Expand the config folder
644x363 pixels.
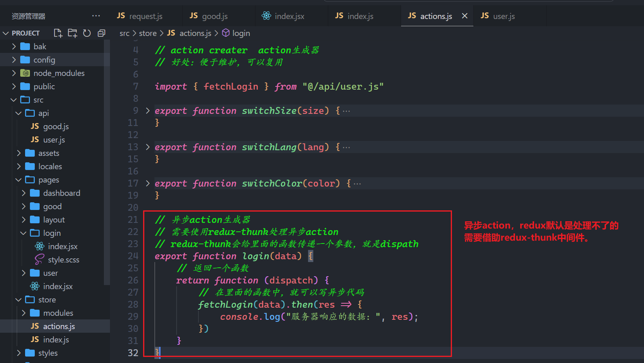pos(55,60)
